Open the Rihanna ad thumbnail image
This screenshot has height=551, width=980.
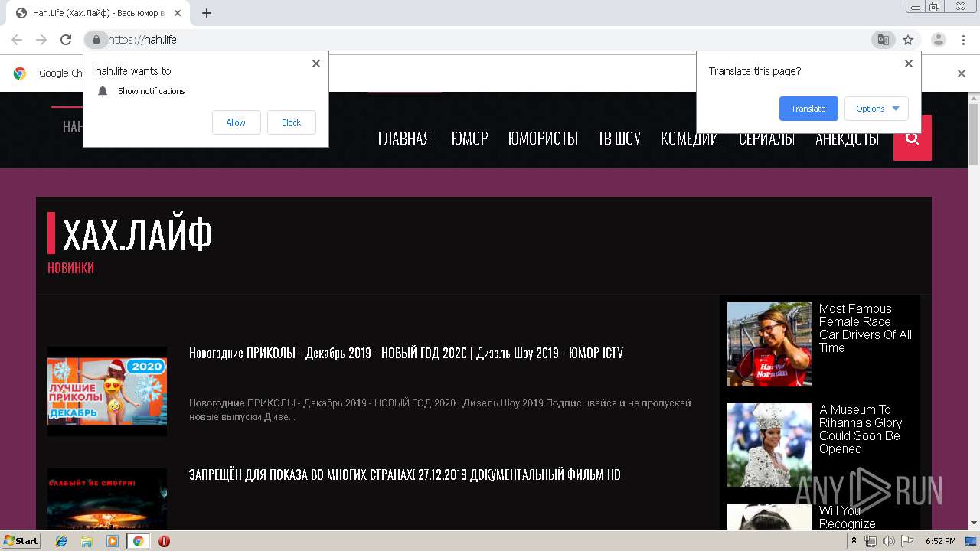[769, 445]
